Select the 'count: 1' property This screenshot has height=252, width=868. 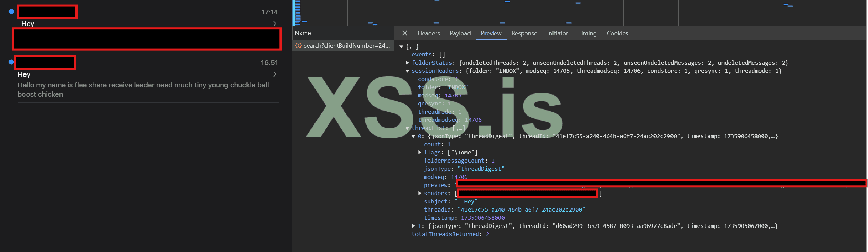tap(437, 144)
